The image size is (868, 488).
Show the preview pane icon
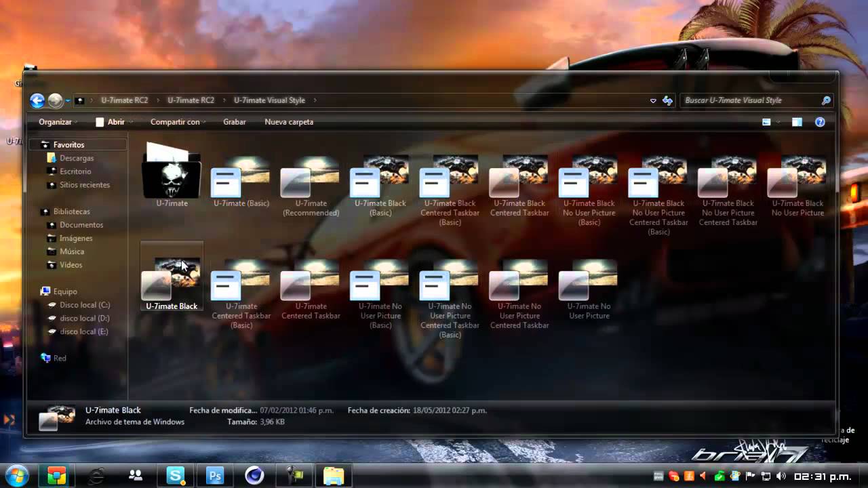coord(797,122)
